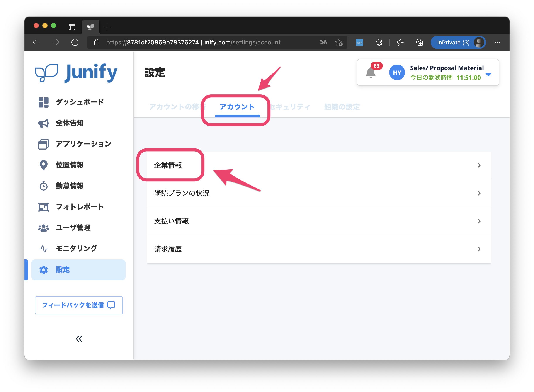Click the フィードバックを送信 button

(x=79, y=305)
